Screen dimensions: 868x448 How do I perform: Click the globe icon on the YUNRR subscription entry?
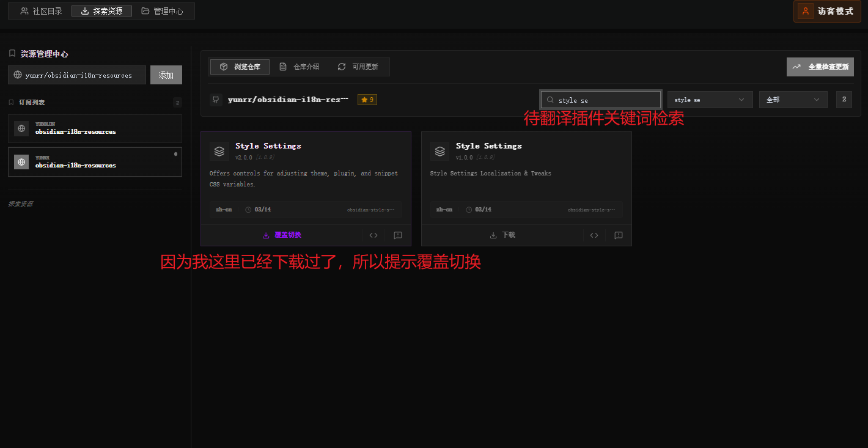pos(21,161)
